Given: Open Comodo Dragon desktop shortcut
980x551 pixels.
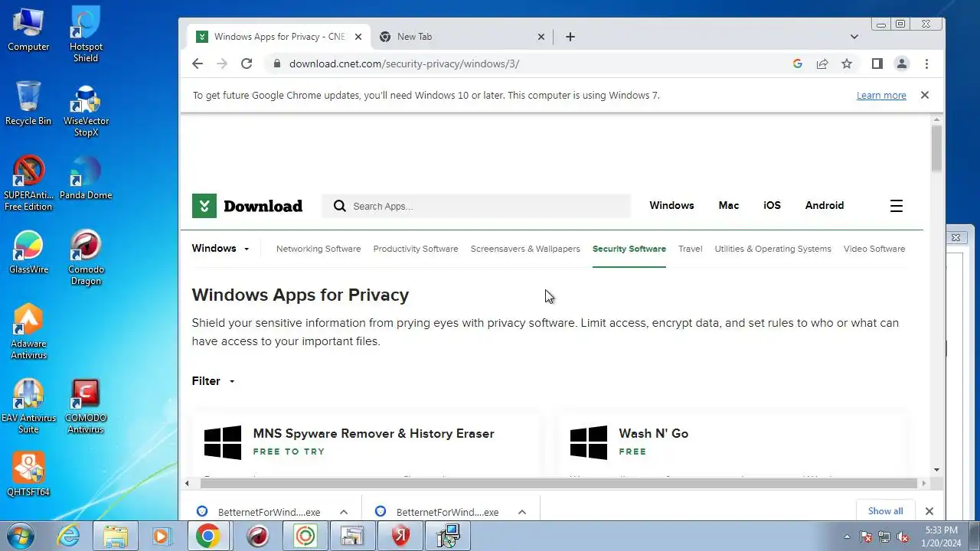Looking at the screenshot, I should click(86, 258).
